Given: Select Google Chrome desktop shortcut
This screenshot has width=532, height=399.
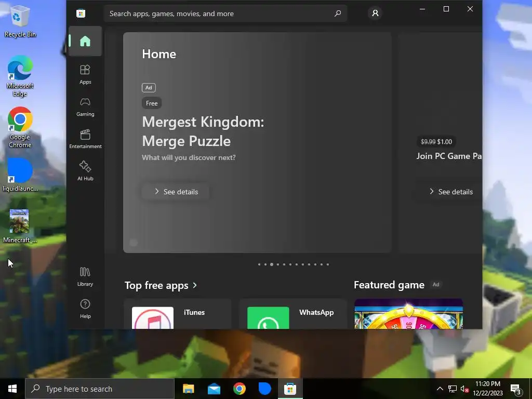Looking at the screenshot, I should (x=20, y=128).
